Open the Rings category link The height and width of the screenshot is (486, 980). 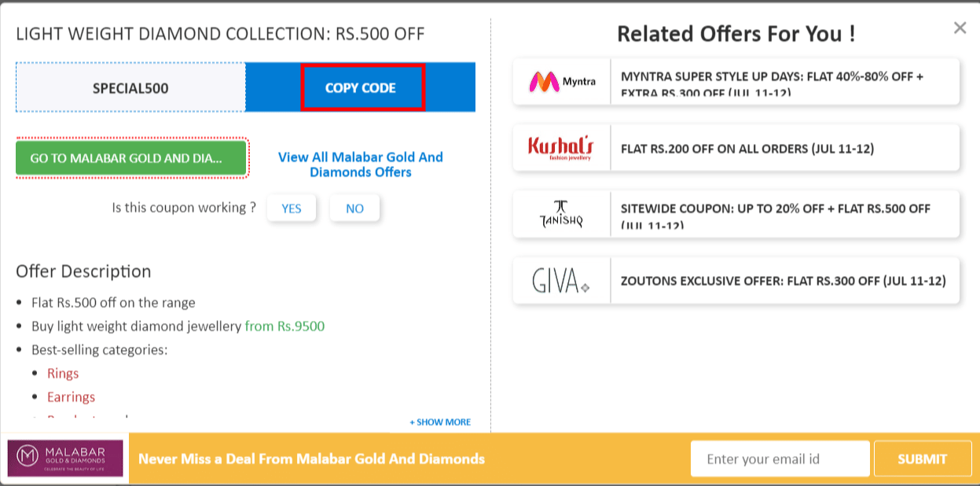pos(63,373)
